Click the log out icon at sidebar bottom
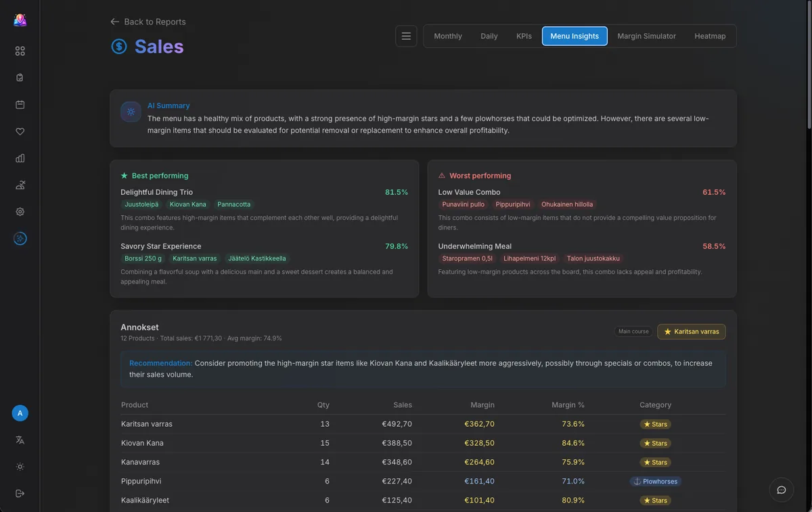812x512 pixels. [20, 492]
